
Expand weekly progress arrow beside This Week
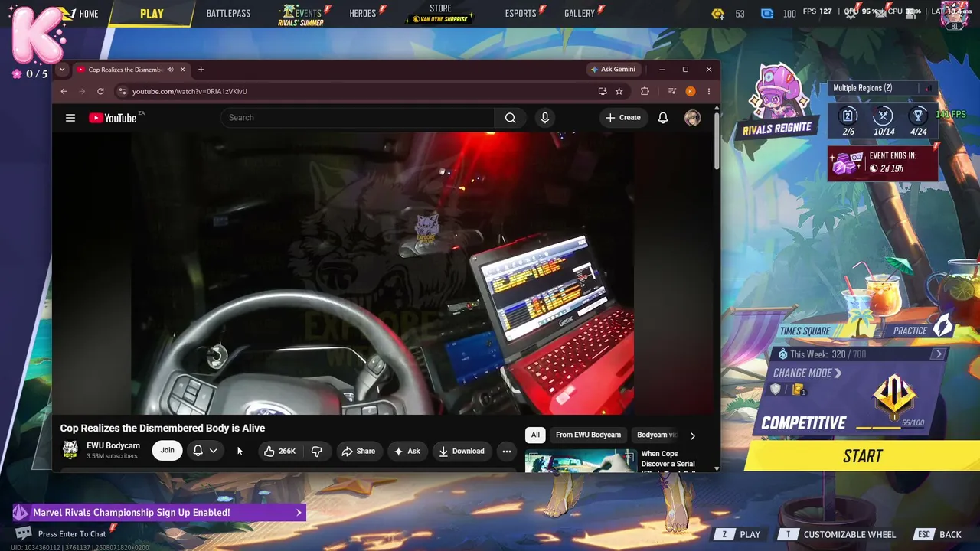click(939, 354)
